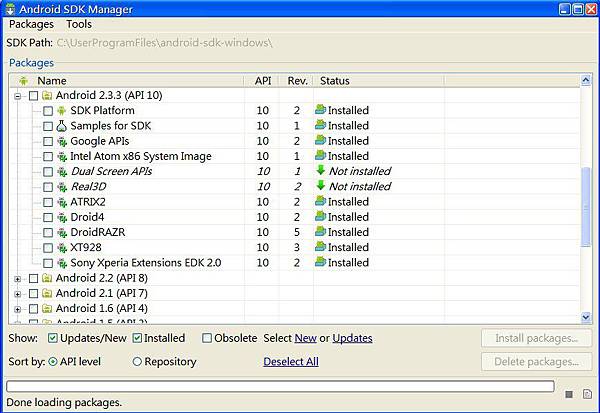600x413 pixels.
Task: Select the ATRIX2 row name text
Action: [88, 202]
